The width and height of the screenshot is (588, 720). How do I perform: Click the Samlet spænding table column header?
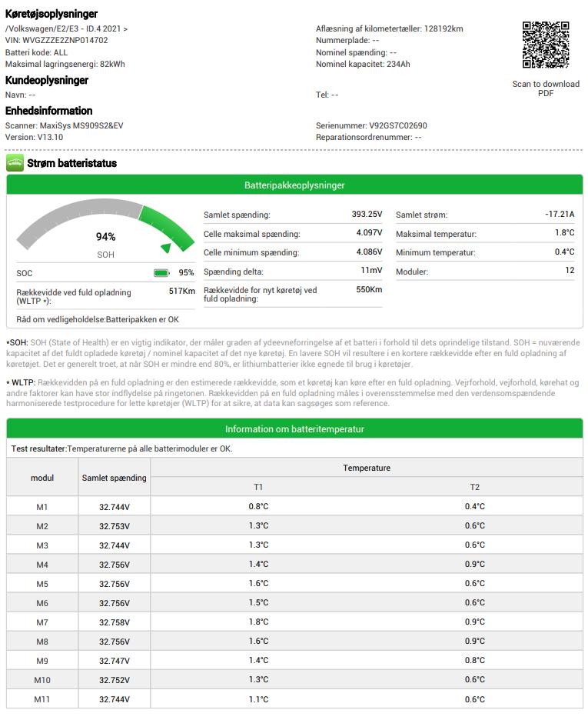[x=114, y=478]
